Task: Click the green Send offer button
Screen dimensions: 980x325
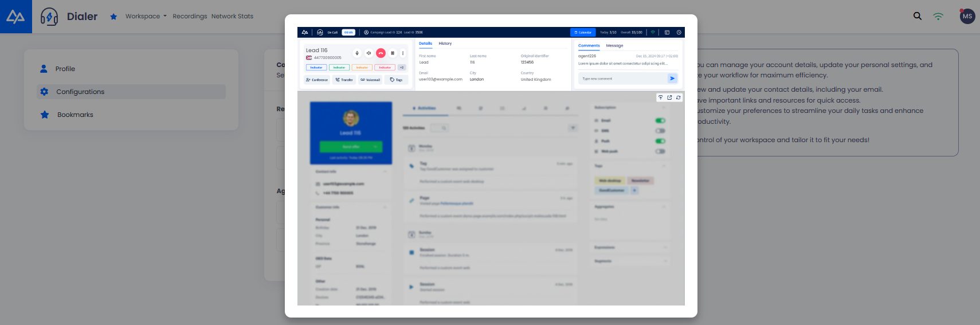Action: (351, 147)
